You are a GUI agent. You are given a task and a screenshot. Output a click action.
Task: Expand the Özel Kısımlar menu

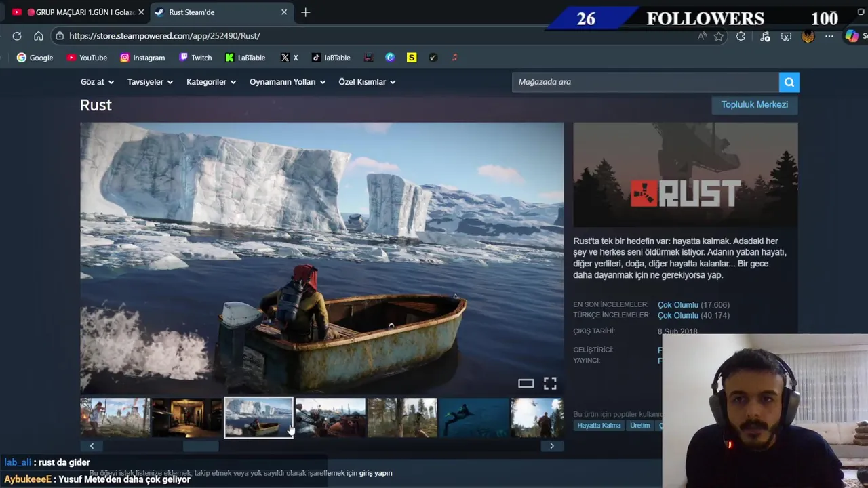[367, 82]
